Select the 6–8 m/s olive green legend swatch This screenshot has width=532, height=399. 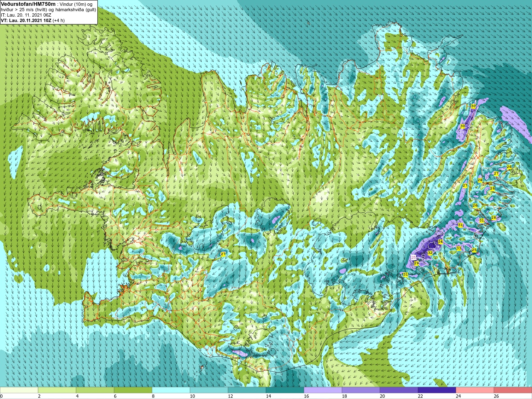click(133, 390)
